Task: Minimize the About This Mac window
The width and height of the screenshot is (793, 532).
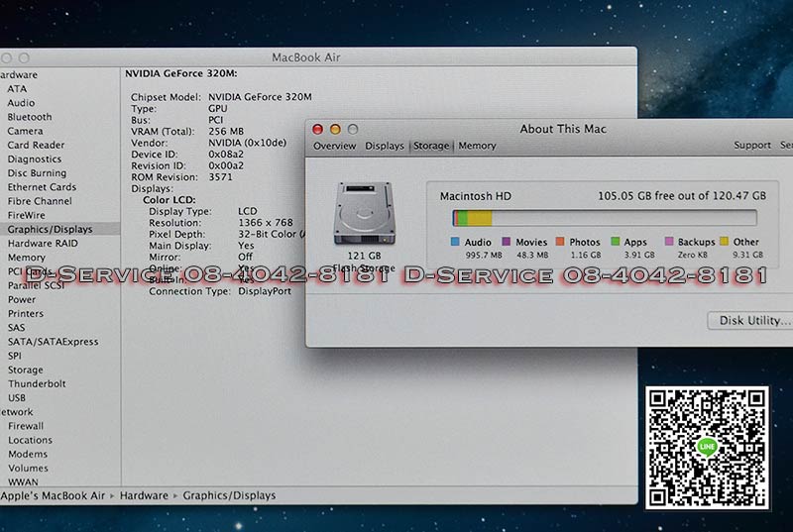Action: pyautogui.click(x=335, y=130)
